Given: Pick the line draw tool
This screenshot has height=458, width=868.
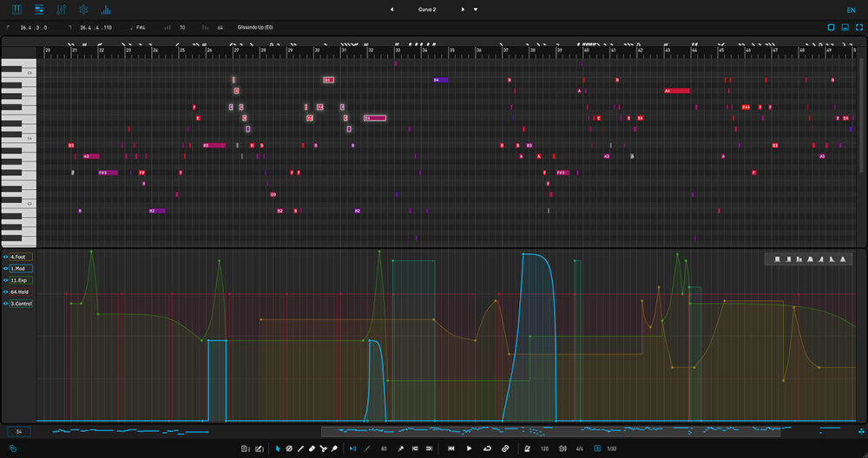Looking at the screenshot, I should [300, 448].
